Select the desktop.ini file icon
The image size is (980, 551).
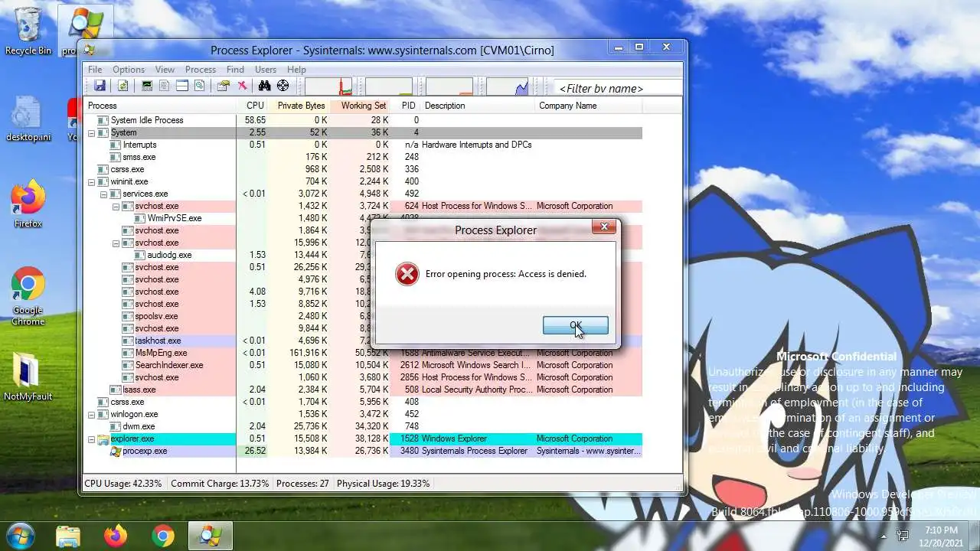pyautogui.click(x=28, y=119)
